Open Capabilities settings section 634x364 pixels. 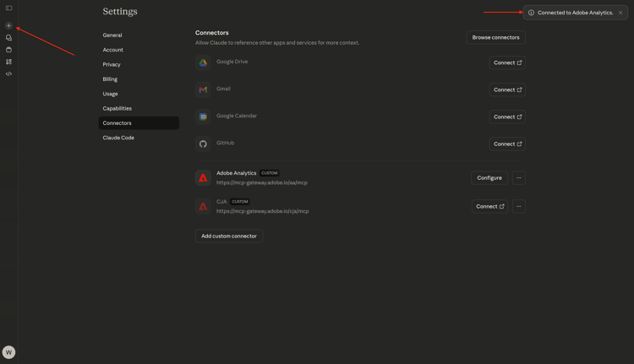click(x=139, y=108)
